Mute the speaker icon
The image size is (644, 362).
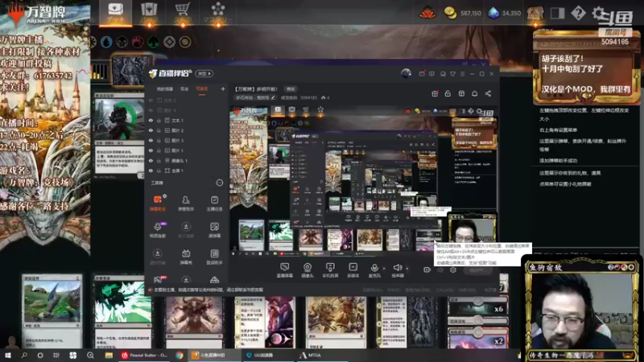[397, 268]
